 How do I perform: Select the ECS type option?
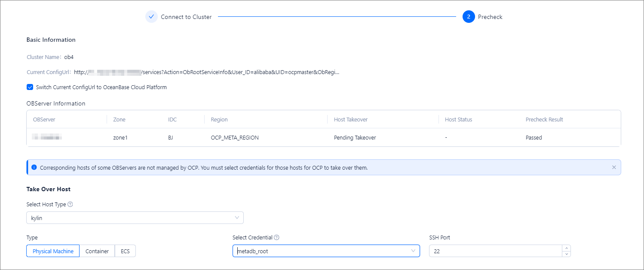pos(125,251)
